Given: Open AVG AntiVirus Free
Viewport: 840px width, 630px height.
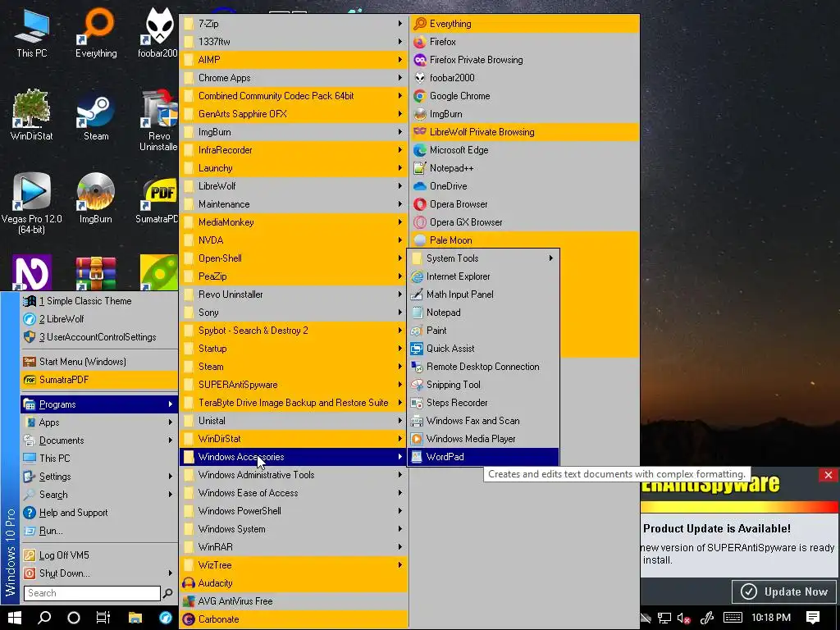Looking at the screenshot, I should 294,601.
